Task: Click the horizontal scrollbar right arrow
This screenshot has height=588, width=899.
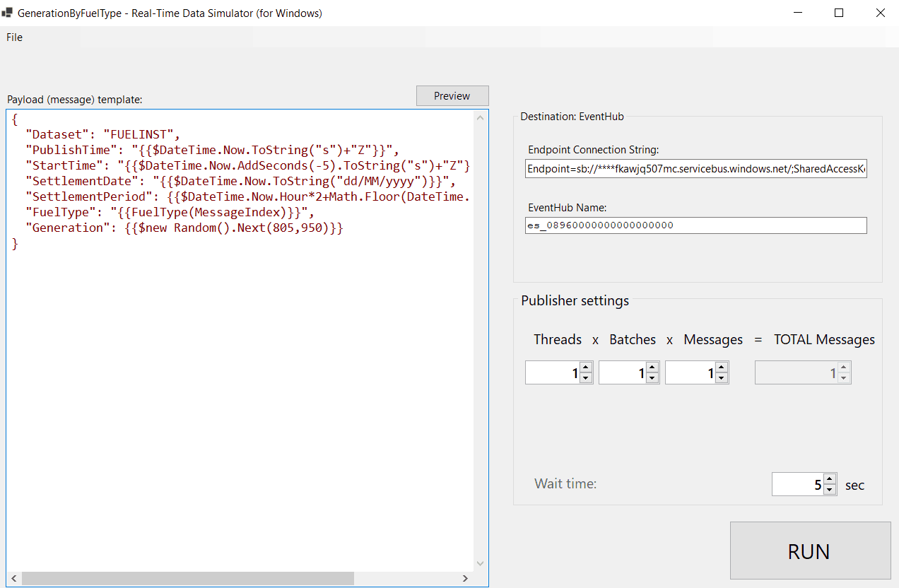Action: click(465, 578)
